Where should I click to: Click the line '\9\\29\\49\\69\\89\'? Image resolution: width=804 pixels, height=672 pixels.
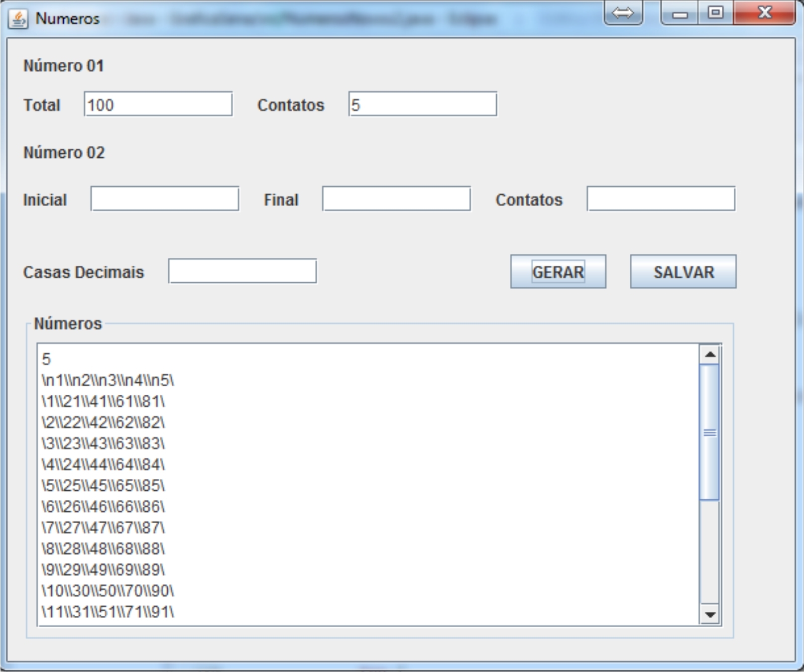103,569
